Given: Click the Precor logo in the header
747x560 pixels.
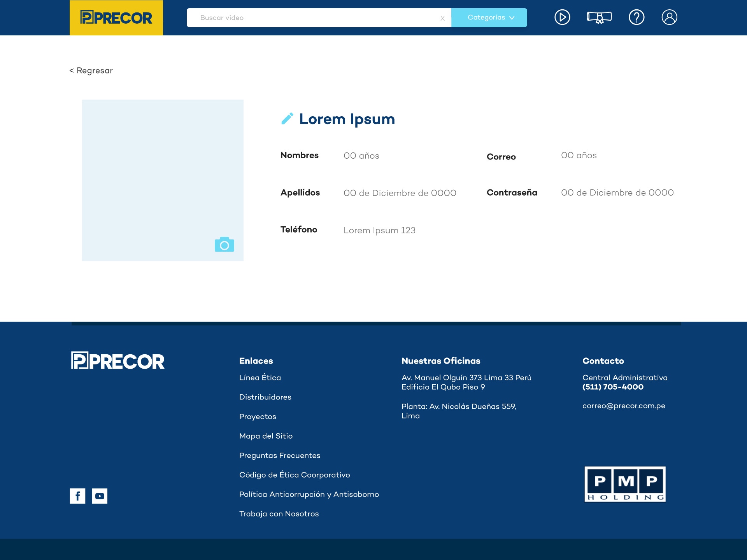Looking at the screenshot, I should coord(116,18).
